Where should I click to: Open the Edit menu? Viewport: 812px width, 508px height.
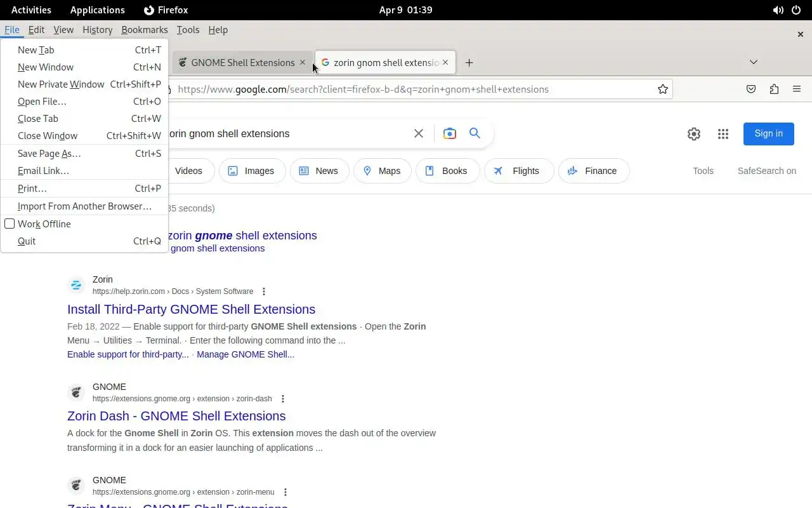(x=36, y=30)
